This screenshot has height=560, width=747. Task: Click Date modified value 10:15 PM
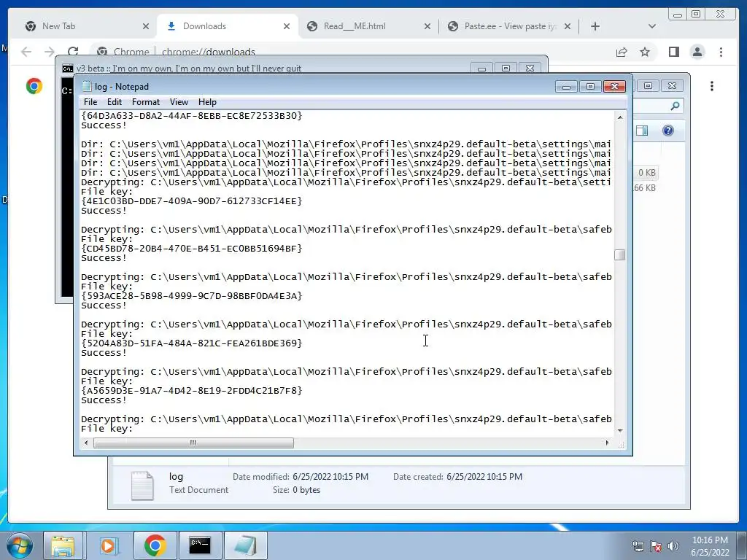tap(330, 477)
